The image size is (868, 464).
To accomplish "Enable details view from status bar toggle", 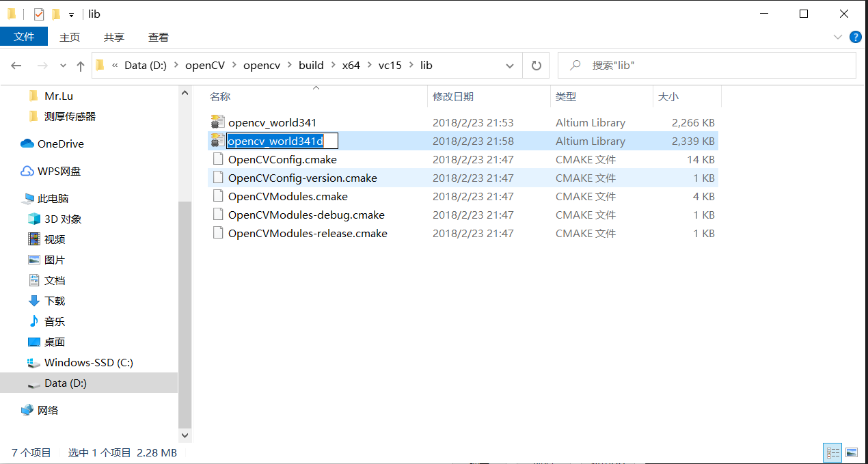I will (832, 452).
